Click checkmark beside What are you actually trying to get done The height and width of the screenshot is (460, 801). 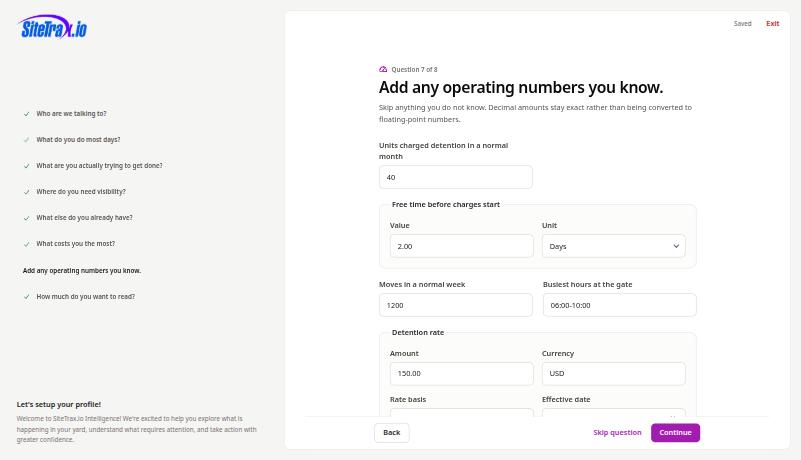pyautogui.click(x=27, y=166)
